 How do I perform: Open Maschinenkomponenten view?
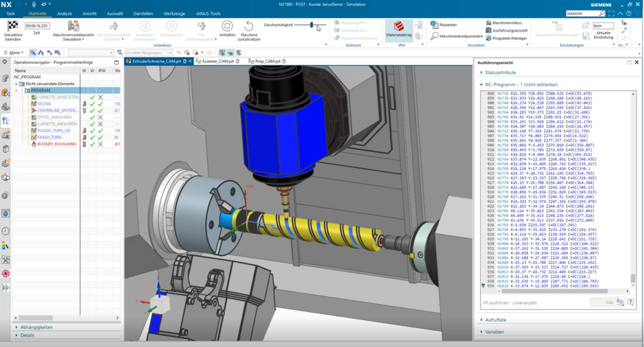tap(457, 36)
